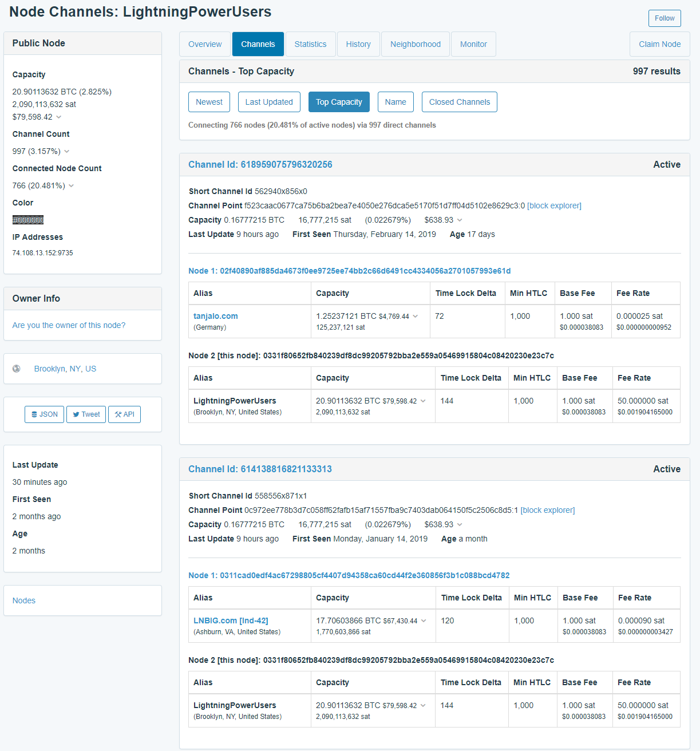
Task: Open Node 1 link 0311cad0edf4ac67
Action: pos(349,575)
